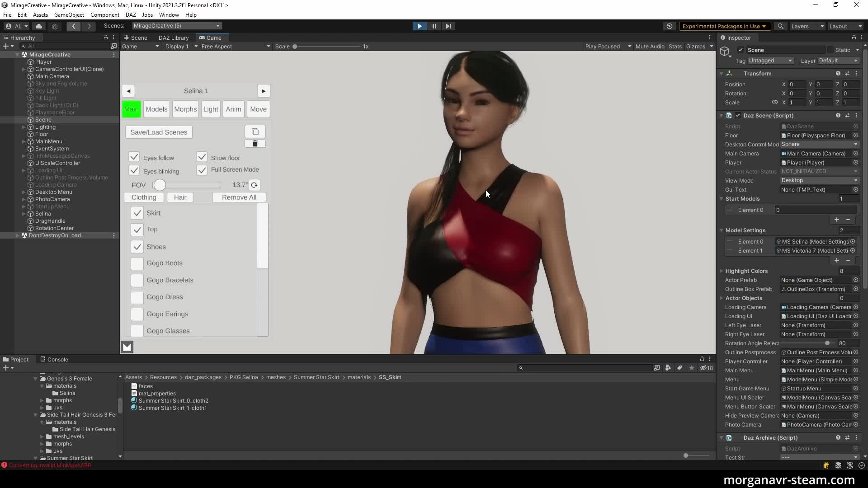Go to next model with right arrow
This screenshot has width=868, height=488.
coord(264,91)
